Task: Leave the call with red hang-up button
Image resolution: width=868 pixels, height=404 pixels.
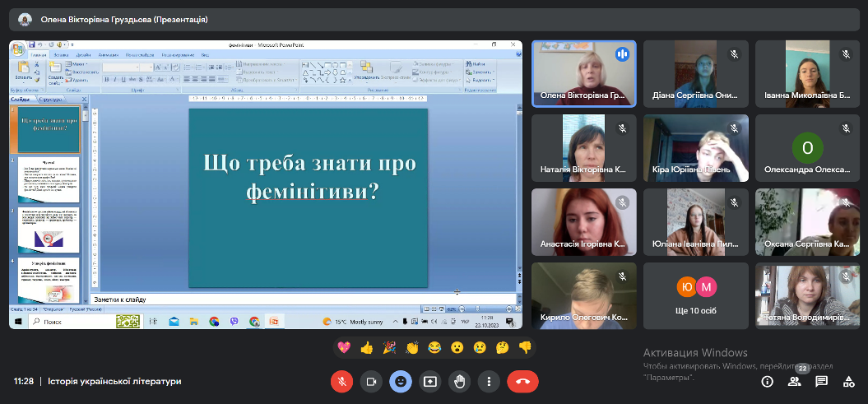Action: (522, 381)
